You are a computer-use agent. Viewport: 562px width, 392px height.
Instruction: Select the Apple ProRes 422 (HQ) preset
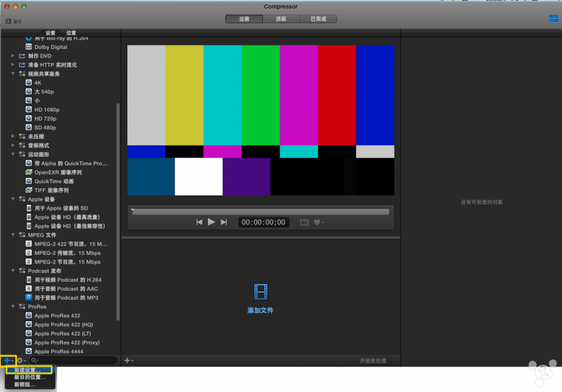(63, 324)
